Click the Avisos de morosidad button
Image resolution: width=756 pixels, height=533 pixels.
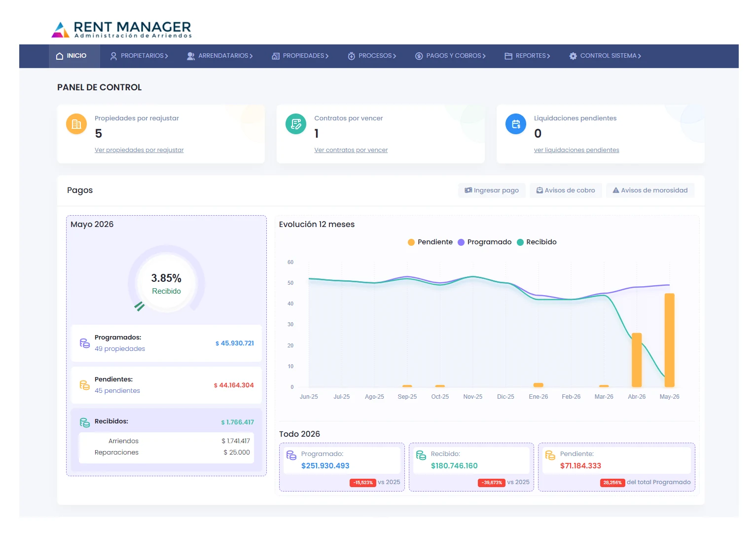(650, 190)
